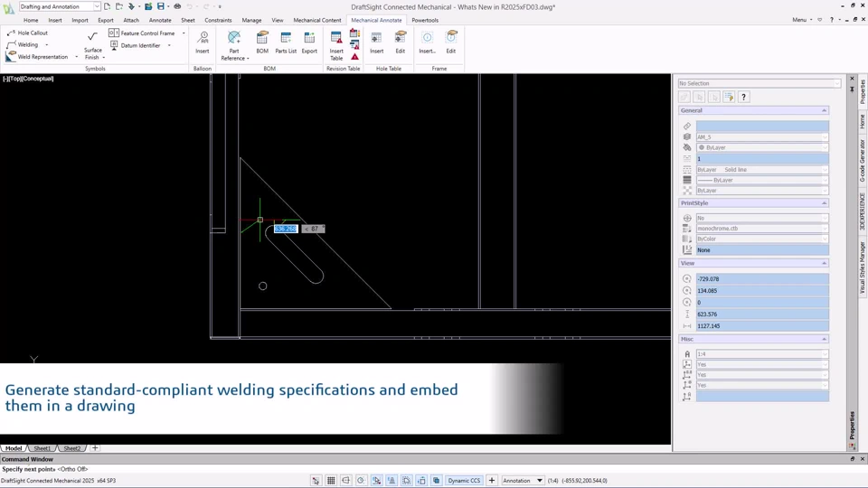This screenshot has height=488, width=868.
Task: Click the red warning triangle in Revision Table group
Action: 354,56
